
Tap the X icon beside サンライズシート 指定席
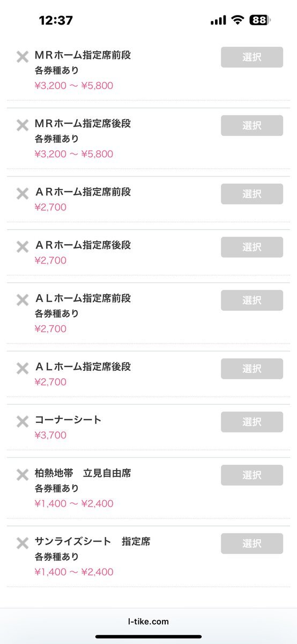point(22,543)
